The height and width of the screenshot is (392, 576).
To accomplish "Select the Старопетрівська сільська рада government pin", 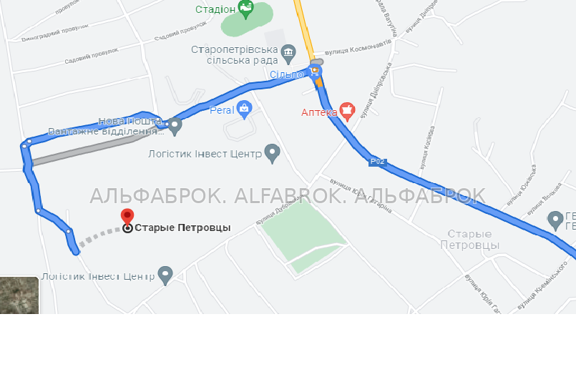I will (288, 54).
